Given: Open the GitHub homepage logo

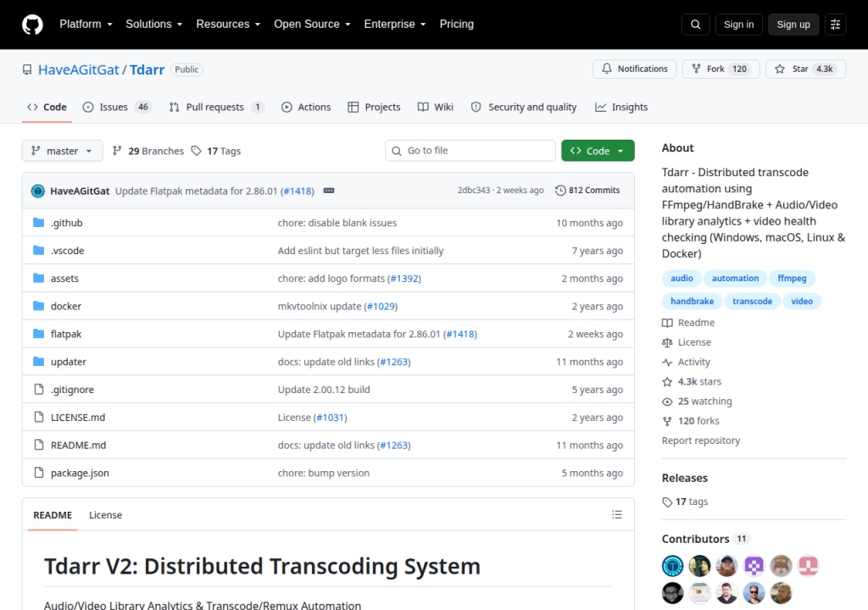Looking at the screenshot, I should 32,25.
